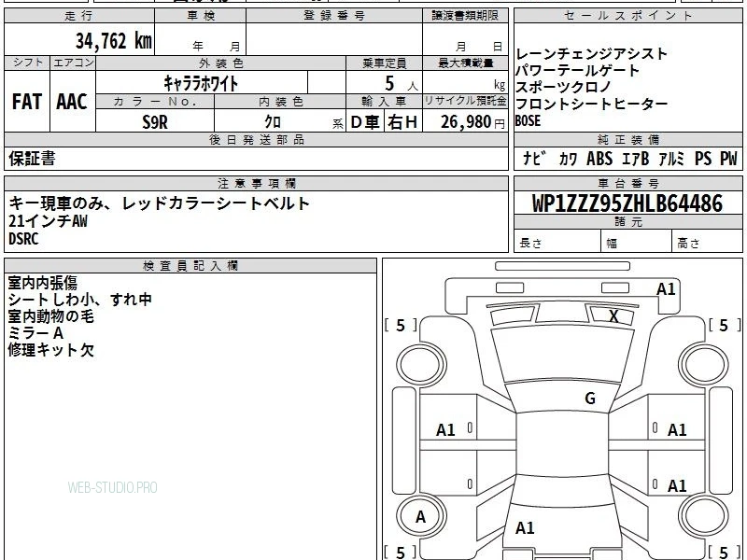Select inspector note シートしわ小、すれ中
Viewport: 747px width, 560px height.
point(79,300)
